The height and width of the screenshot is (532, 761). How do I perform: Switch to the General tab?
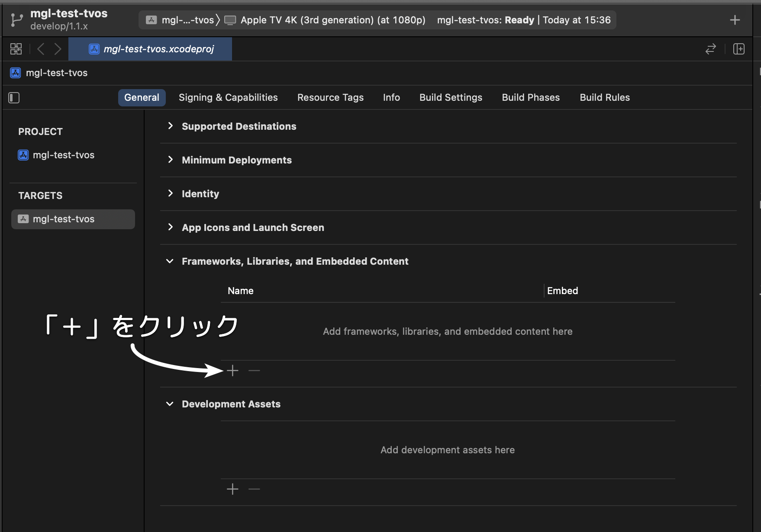(x=142, y=98)
